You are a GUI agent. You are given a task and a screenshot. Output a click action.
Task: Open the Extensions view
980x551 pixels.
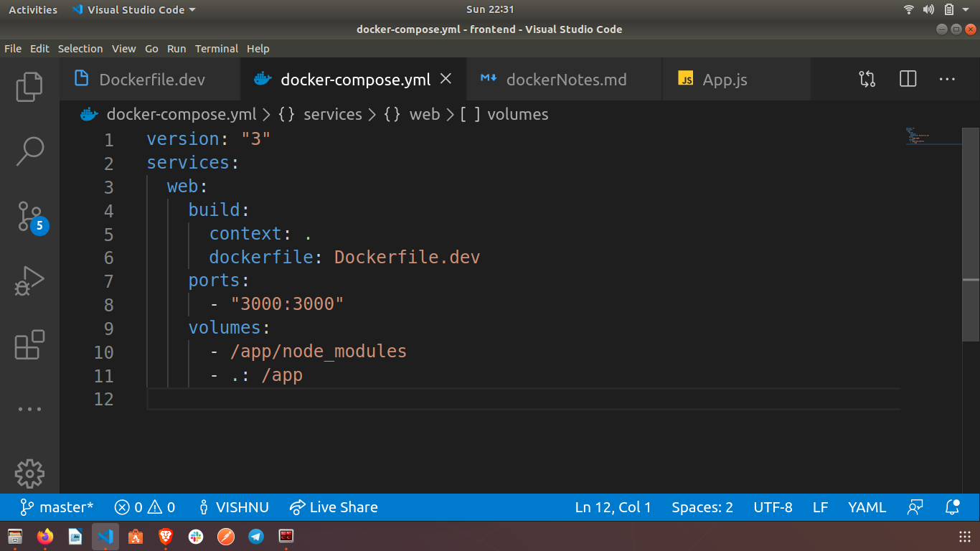click(x=29, y=345)
